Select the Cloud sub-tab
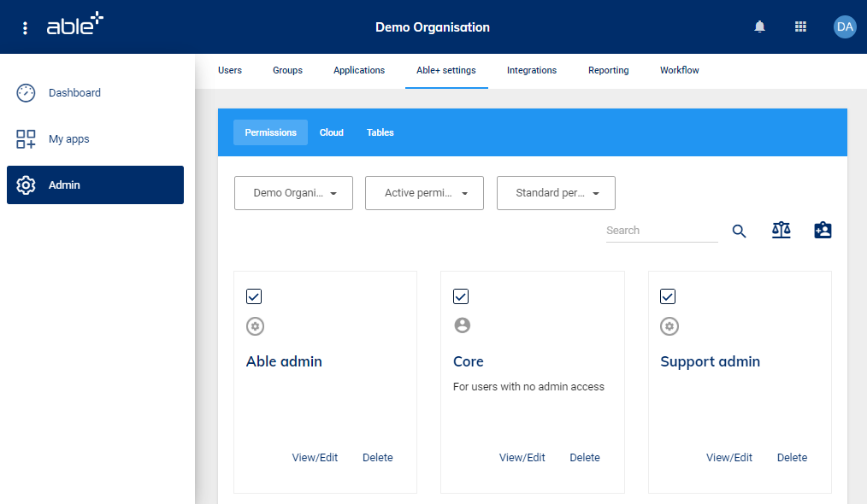 coord(331,132)
